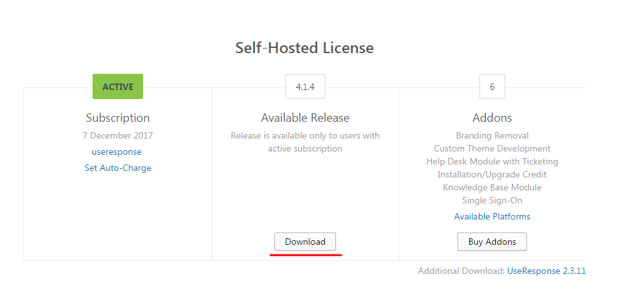Open the Available Platforms link
644x294 pixels.
[x=492, y=216]
